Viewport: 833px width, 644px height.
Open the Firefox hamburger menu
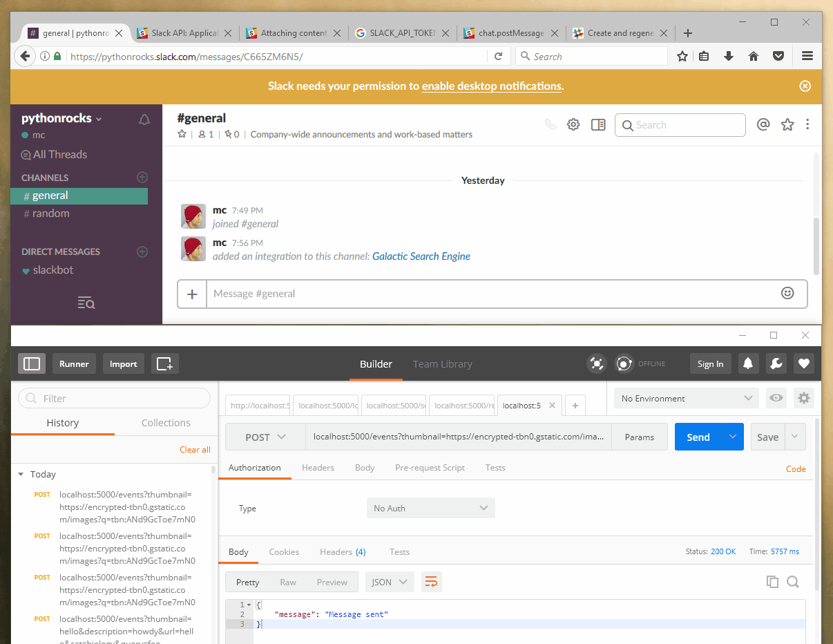pos(807,56)
